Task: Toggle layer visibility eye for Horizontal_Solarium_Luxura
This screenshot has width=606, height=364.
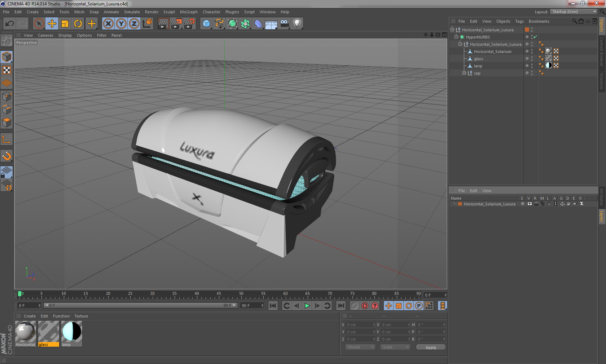Action: 530,204
